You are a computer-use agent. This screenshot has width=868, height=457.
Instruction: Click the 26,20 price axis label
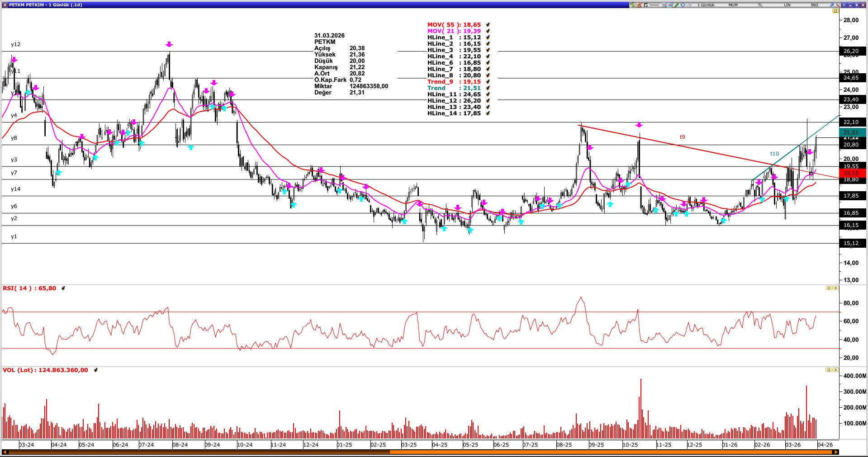click(853, 51)
